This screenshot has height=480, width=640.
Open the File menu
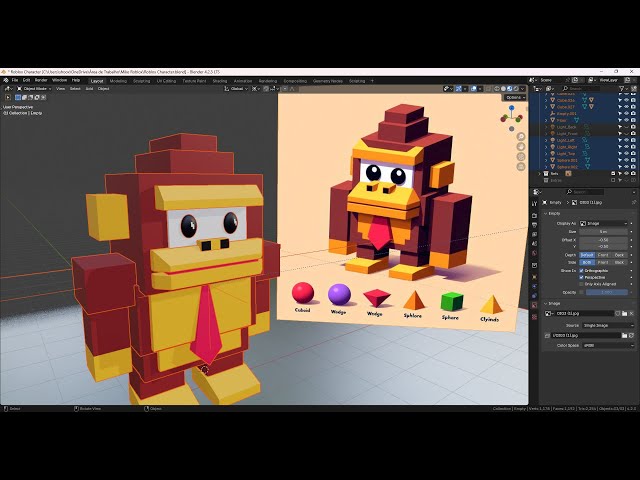click(15, 80)
